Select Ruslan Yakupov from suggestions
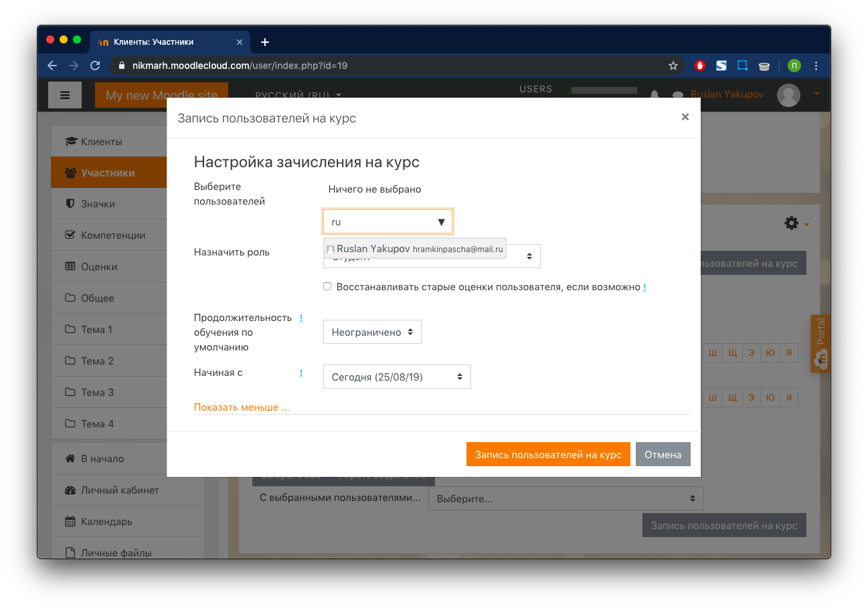Viewport: 868px width, 608px height. (414, 249)
